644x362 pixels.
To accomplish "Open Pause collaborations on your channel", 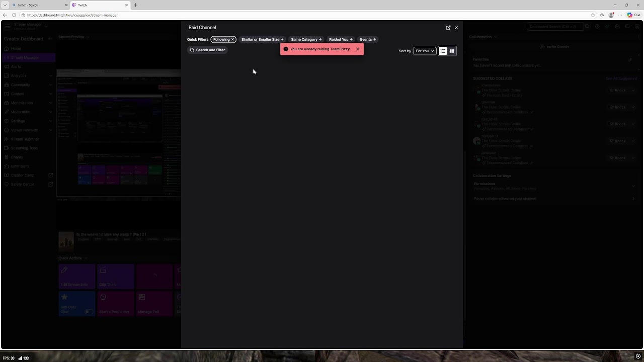I will (554, 199).
